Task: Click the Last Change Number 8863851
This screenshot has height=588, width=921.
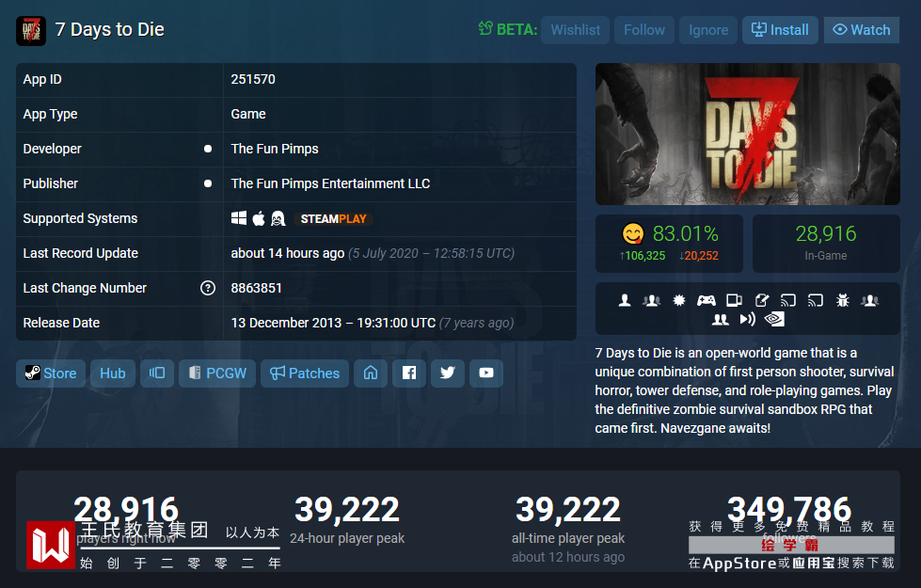Action: click(256, 288)
